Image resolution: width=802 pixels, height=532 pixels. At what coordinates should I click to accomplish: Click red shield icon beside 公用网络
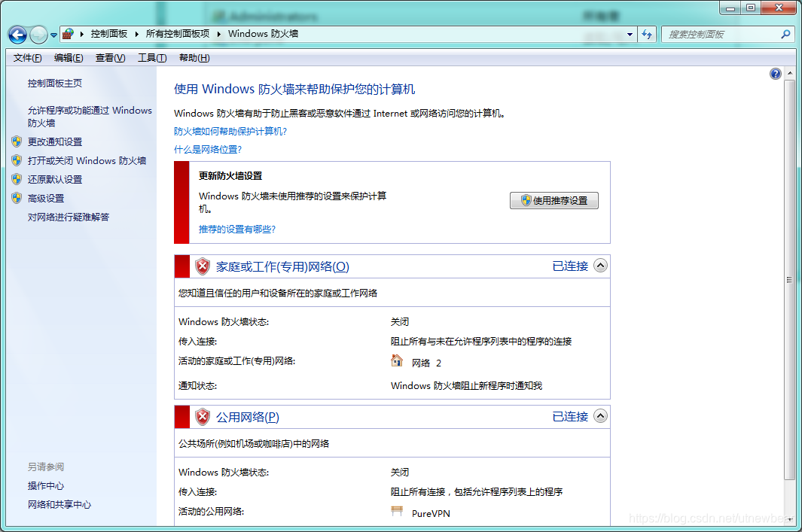203,417
